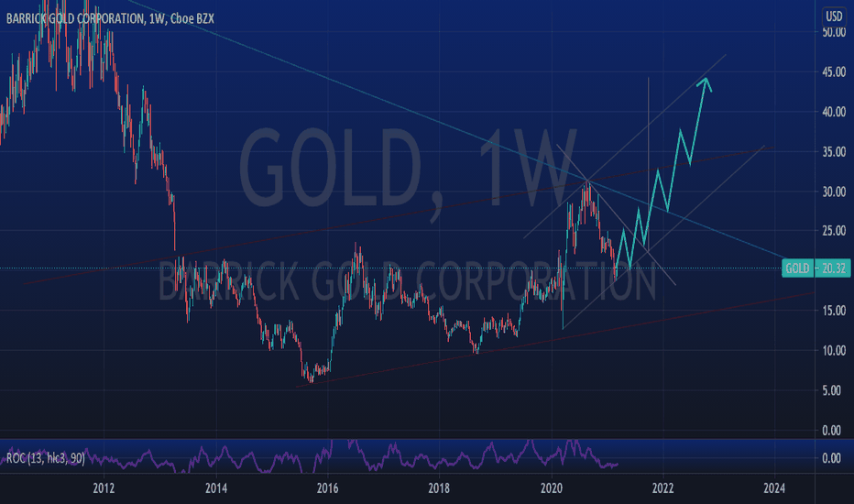Viewport: 854px width, 504px height.
Task: Click the USD currency button
Action: pos(834,16)
